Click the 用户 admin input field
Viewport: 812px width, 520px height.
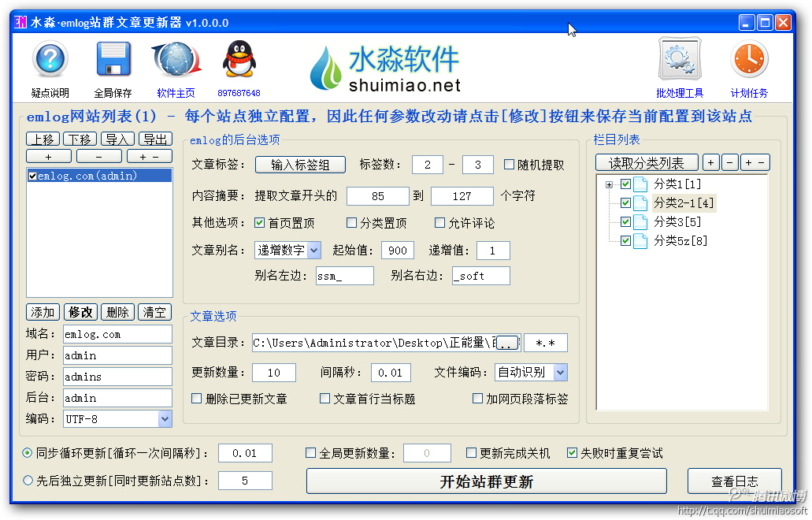117,356
